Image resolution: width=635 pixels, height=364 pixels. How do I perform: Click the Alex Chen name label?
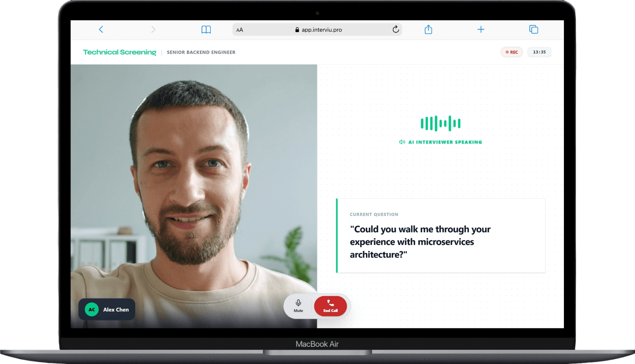point(116,310)
